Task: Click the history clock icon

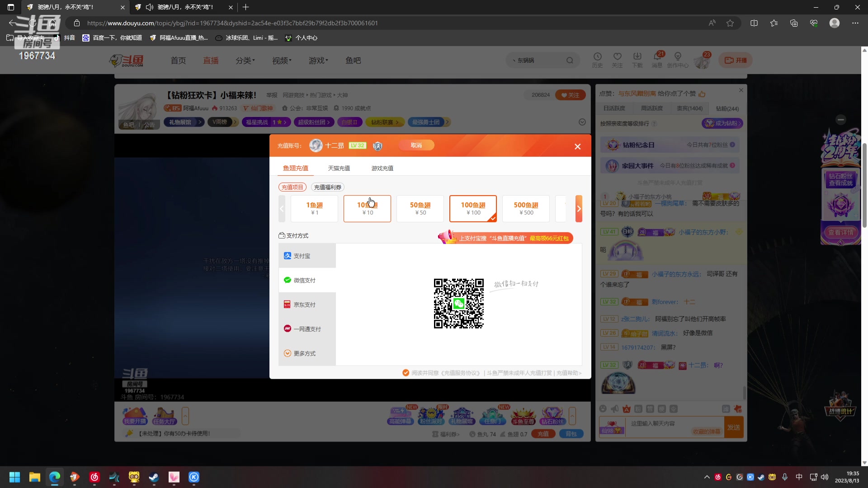Action: pos(597,57)
